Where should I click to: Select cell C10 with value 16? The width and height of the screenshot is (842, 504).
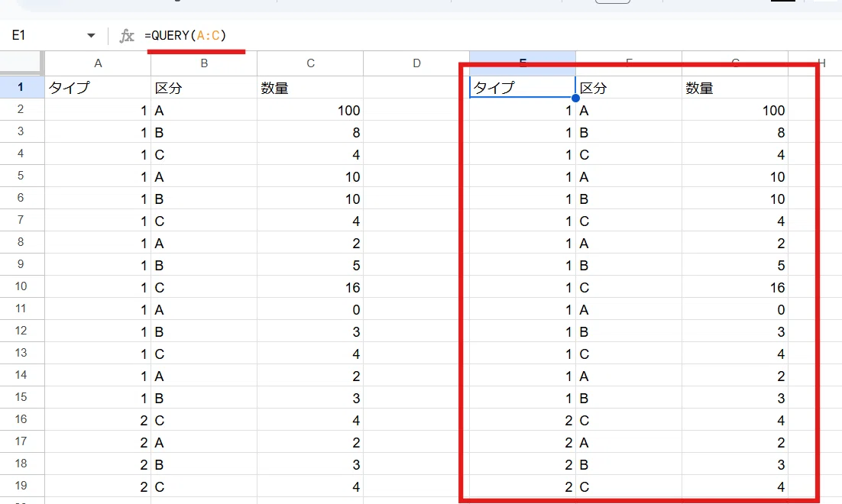(310, 286)
